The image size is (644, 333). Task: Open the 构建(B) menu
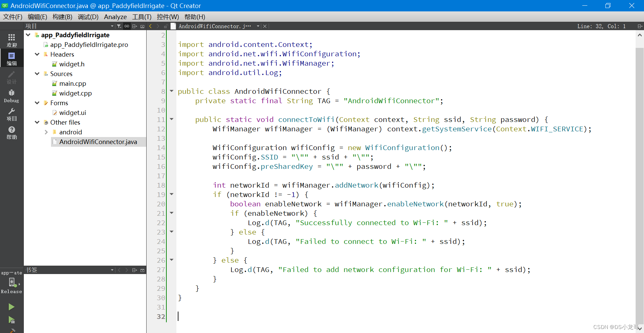tap(62, 17)
